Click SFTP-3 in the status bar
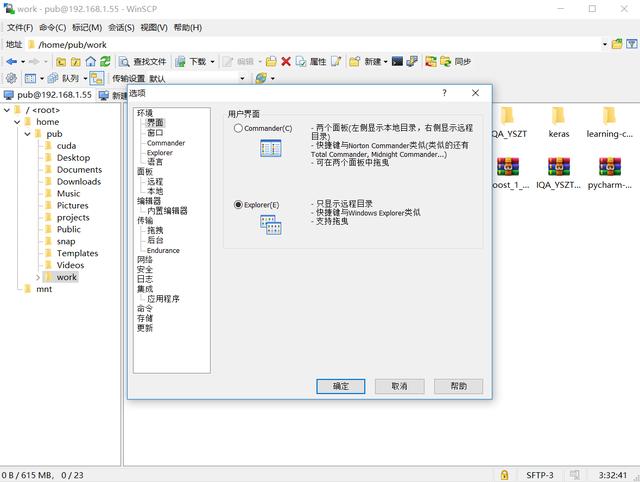This screenshot has height=482, width=640. (x=540, y=475)
